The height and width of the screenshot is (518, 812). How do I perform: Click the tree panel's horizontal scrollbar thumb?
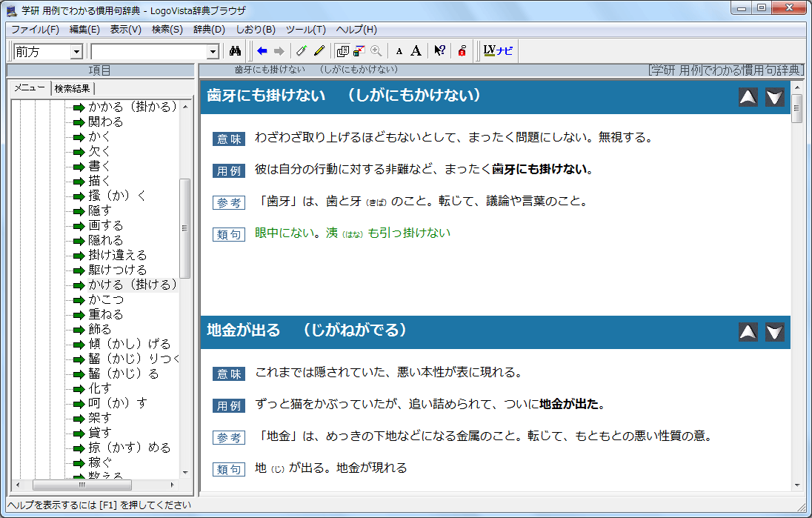coord(81,485)
